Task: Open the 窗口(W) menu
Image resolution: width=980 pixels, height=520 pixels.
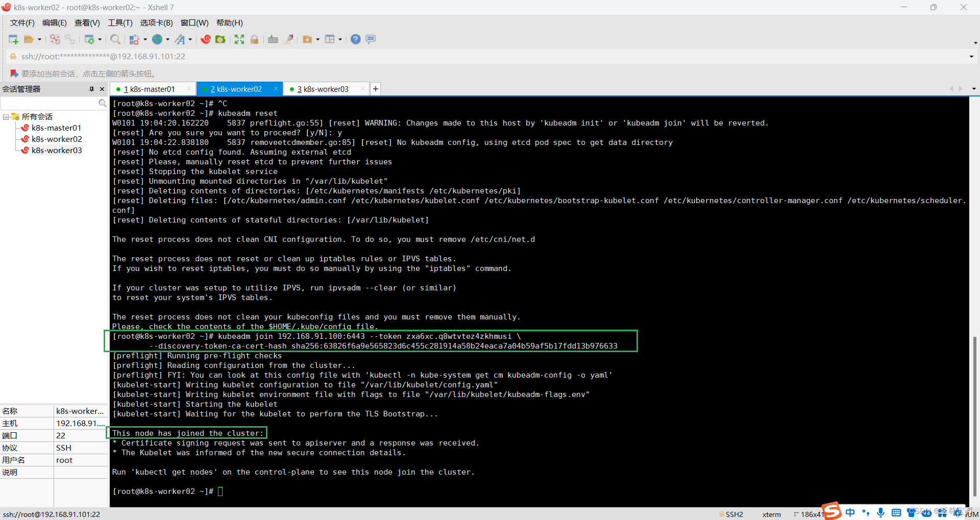Action: (x=194, y=23)
